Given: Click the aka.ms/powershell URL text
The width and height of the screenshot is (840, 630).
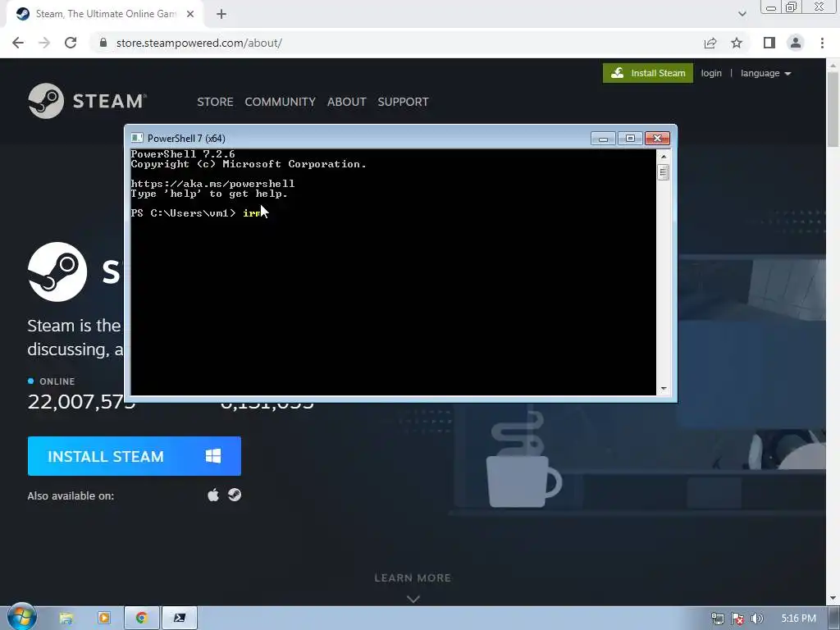Looking at the screenshot, I should point(212,184).
